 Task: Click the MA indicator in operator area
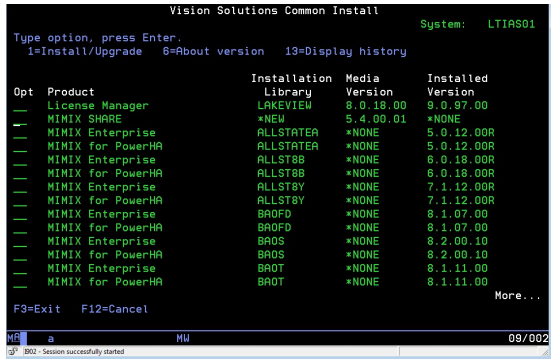[13, 338]
